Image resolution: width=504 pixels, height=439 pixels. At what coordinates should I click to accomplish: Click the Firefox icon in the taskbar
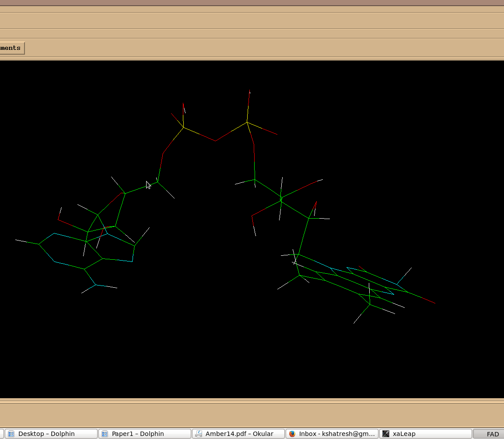pos(292,434)
